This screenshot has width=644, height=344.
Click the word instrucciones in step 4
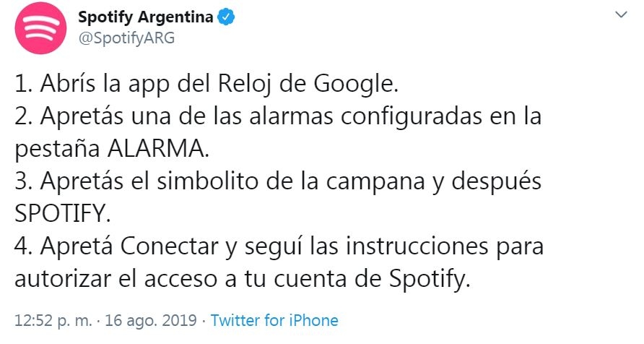(409, 246)
